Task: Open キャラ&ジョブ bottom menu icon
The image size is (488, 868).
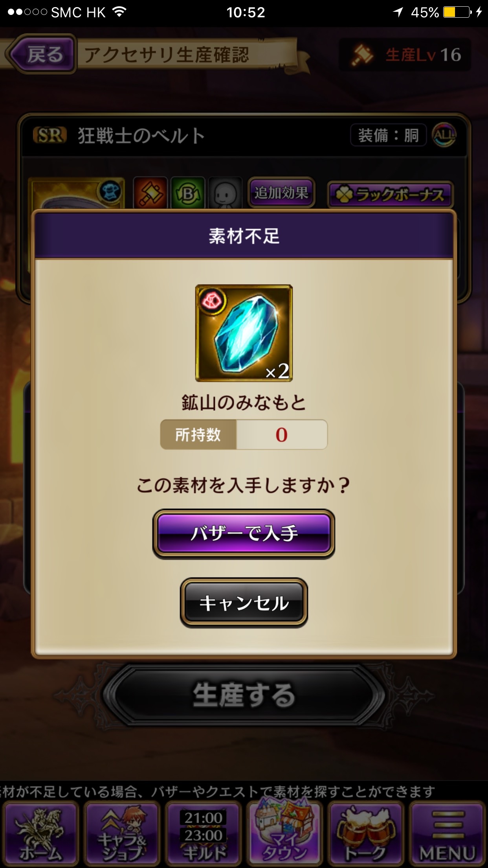Action: tap(122, 833)
